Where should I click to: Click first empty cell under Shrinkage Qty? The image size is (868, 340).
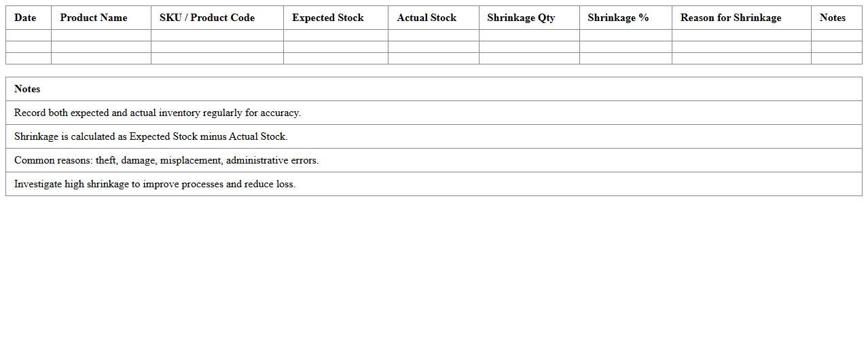point(529,35)
